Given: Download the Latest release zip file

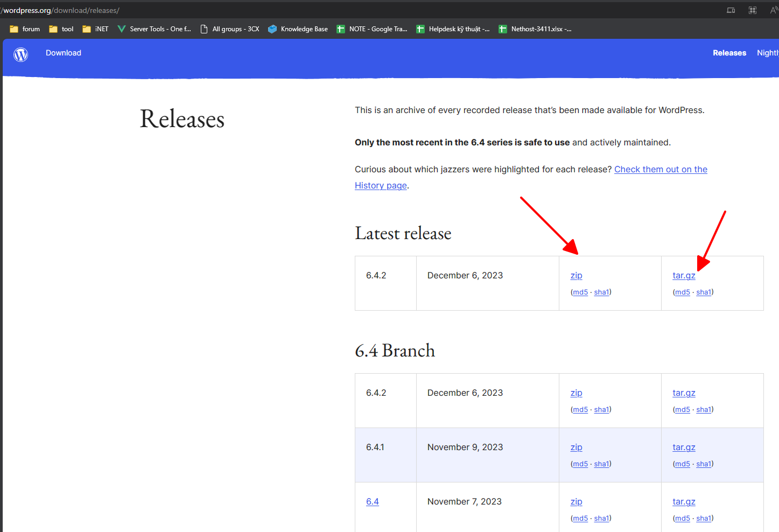Looking at the screenshot, I should pyautogui.click(x=577, y=275).
